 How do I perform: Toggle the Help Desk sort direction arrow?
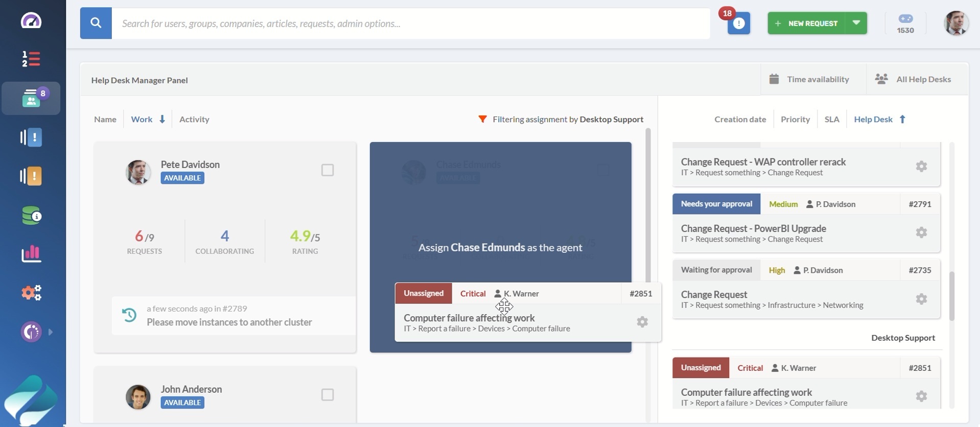902,119
